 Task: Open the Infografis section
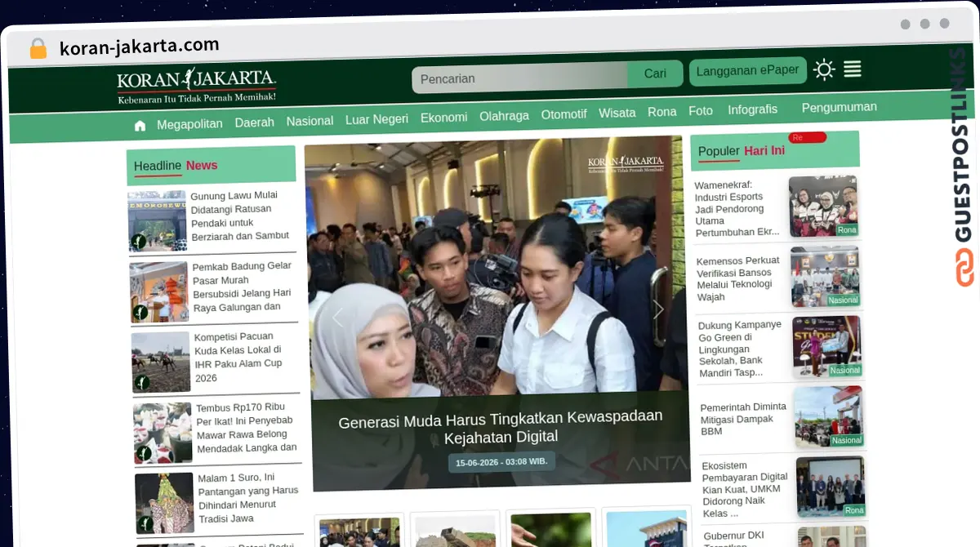point(752,109)
